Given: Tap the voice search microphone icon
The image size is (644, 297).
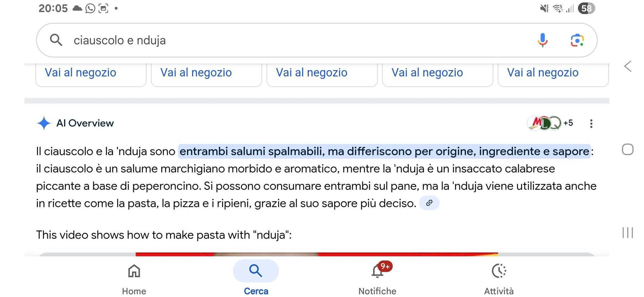Looking at the screenshot, I should tap(542, 40).
